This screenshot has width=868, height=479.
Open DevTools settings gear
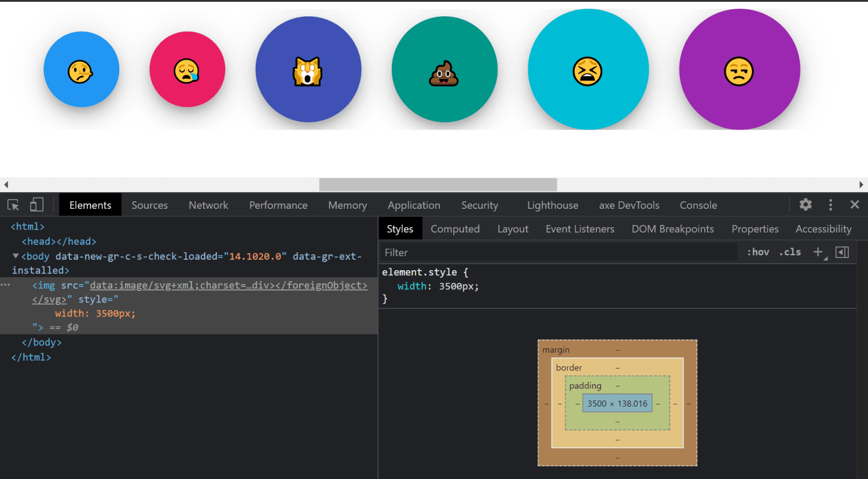pyautogui.click(x=806, y=205)
